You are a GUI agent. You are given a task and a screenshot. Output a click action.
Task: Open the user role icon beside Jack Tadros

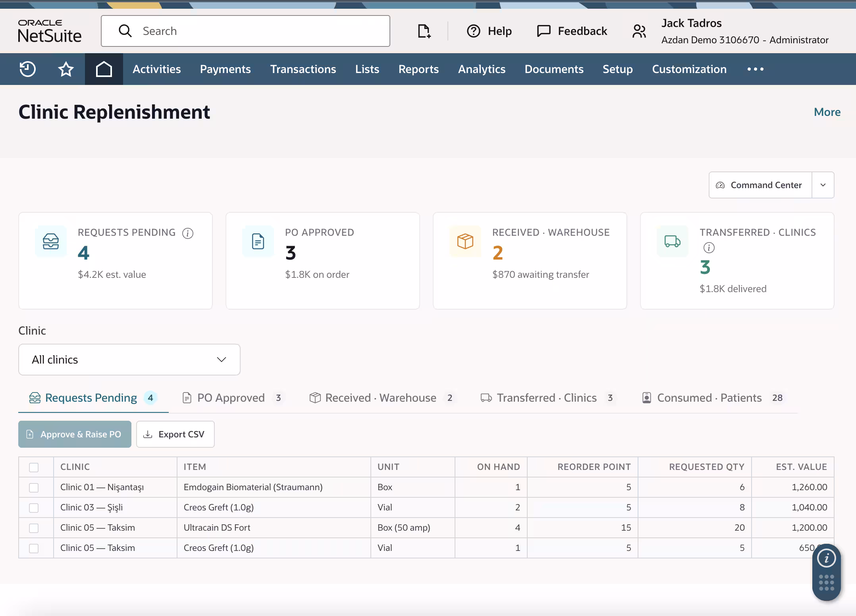[x=639, y=31]
